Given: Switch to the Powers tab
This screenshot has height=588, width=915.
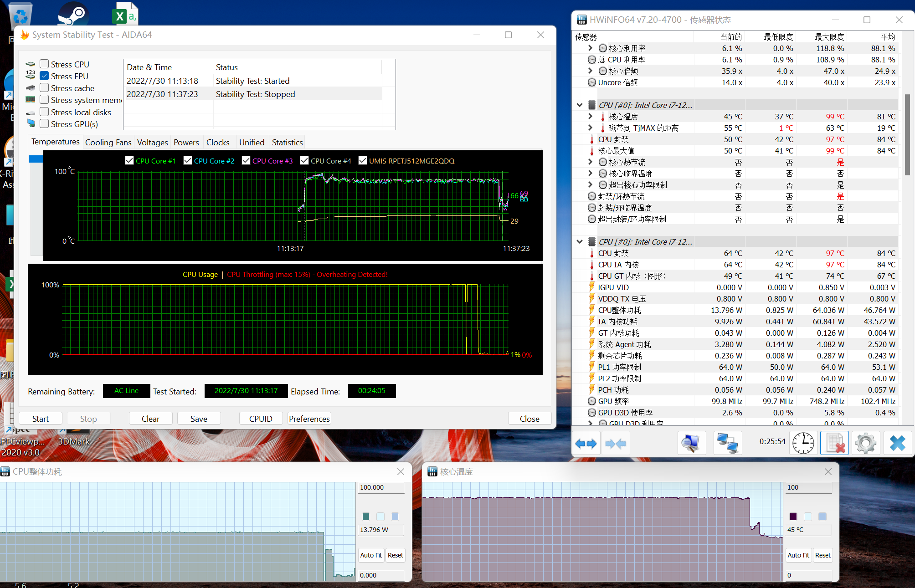Looking at the screenshot, I should pos(186,142).
